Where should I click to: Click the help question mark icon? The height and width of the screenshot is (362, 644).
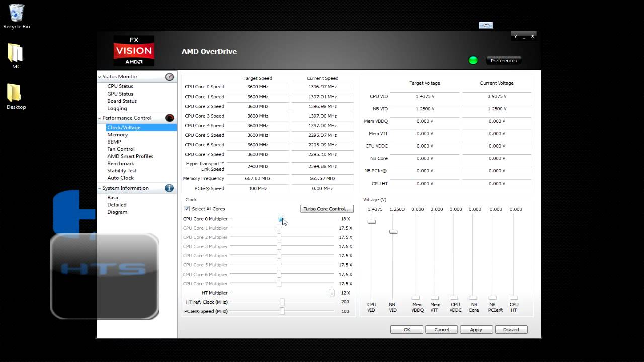coord(516,36)
